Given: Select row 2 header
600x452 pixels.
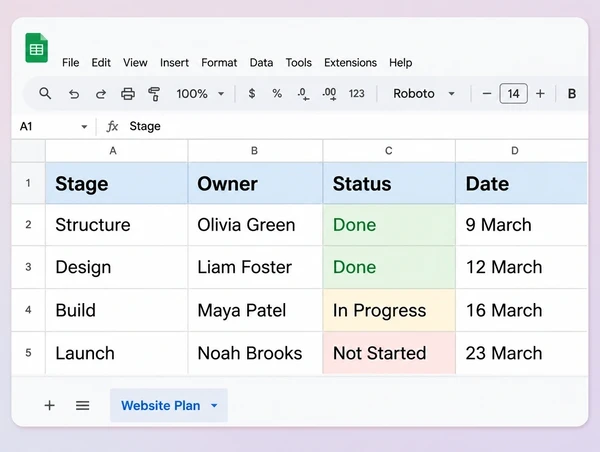Looking at the screenshot, I should point(28,225).
